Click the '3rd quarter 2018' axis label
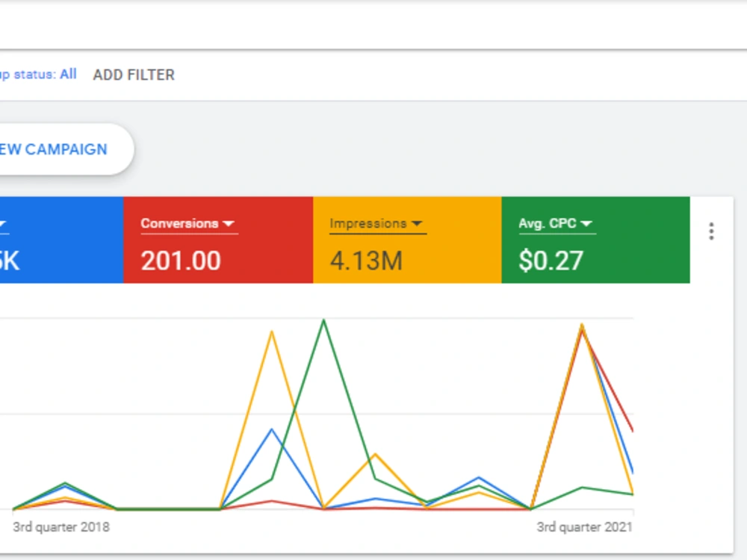This screenshot has width=747, height=560. click(x=61, y=526)
